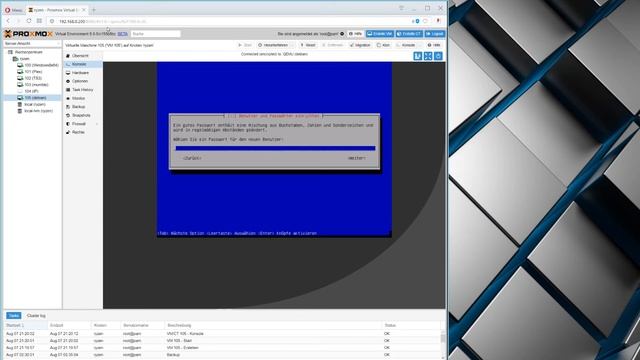Open the Herunterfahren dropdown arrow
This screenshot has width=640, height=360.
tap(292, 45)
